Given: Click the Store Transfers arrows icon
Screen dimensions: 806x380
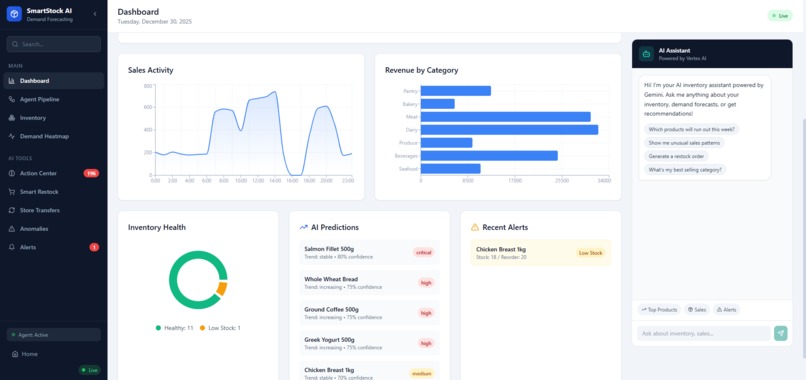Looking at the screenshot, I should point(12,210).
